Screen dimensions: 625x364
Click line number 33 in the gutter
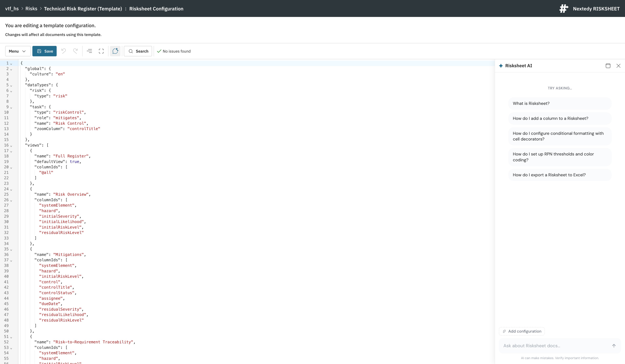(6, 238)
